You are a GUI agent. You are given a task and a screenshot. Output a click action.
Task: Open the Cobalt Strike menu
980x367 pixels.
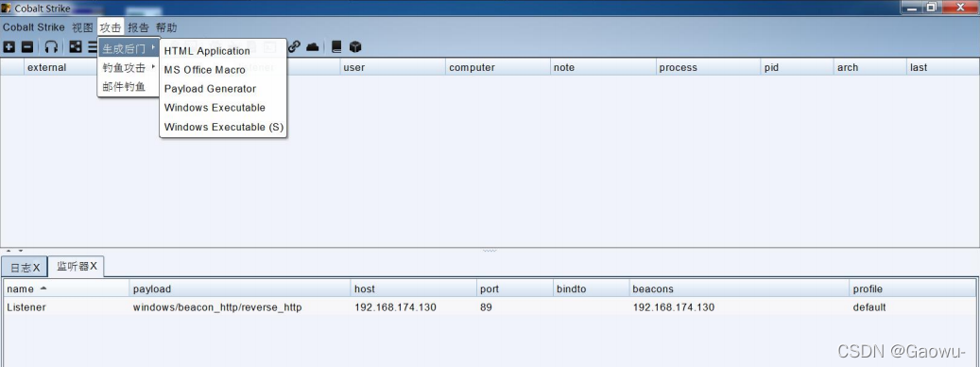pos(34,27)
